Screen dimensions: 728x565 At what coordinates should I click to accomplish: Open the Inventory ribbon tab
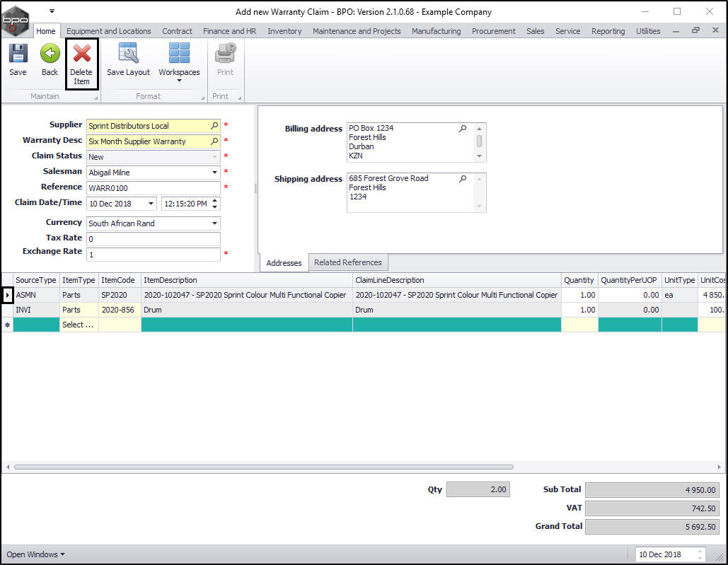click(x=284, y=31)
